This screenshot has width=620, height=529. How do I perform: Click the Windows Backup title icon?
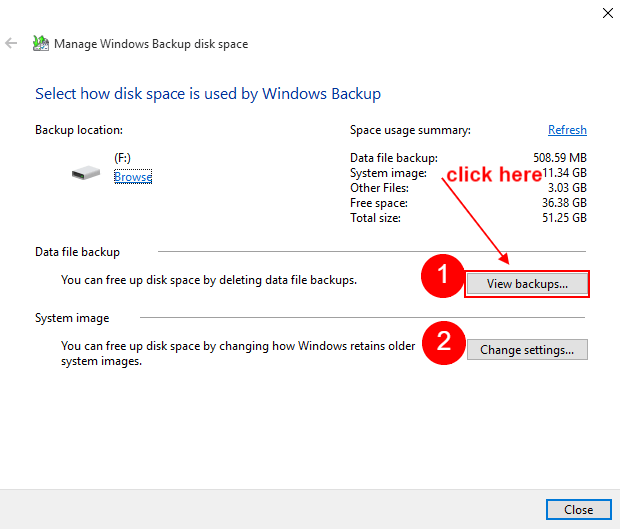click(x=41, y=43)
